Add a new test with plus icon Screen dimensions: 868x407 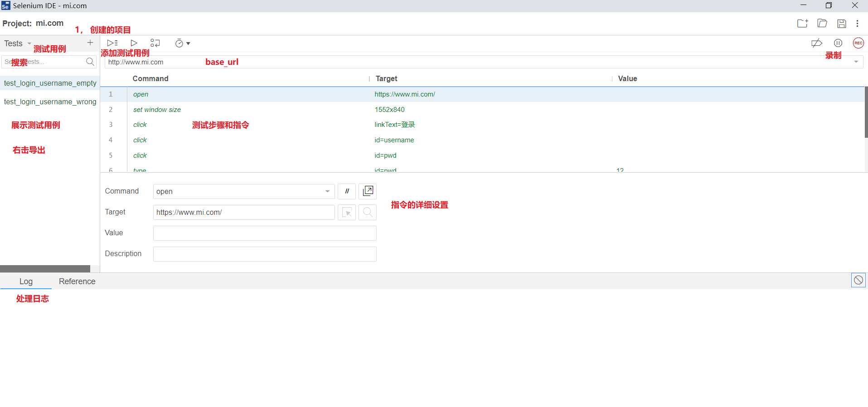click(x=90, y=43)
